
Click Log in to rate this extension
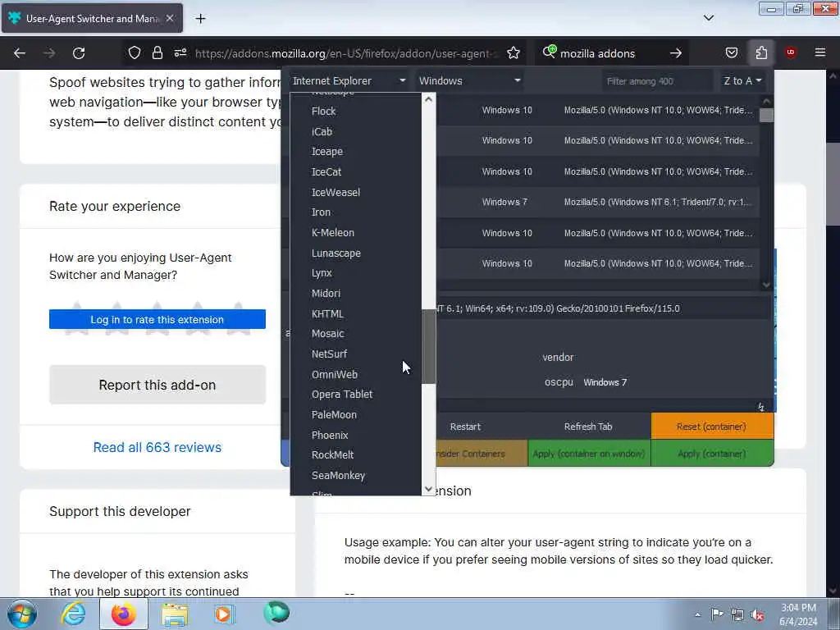(157, 319)
